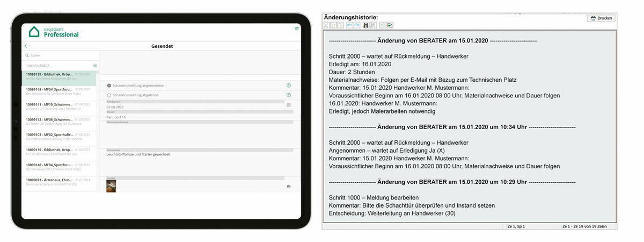
Task: Select the Schadensmeldung angenommen option
Action: 109,86
